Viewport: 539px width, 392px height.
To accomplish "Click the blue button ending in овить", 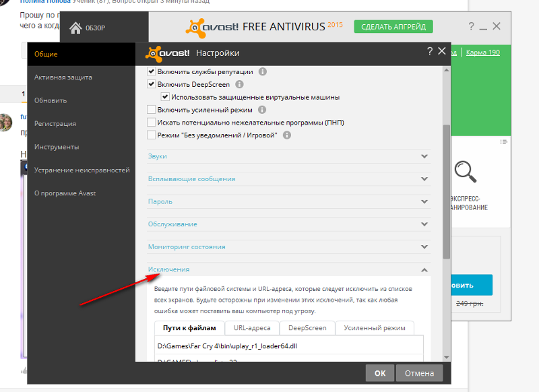I will [x=472, y=285].
